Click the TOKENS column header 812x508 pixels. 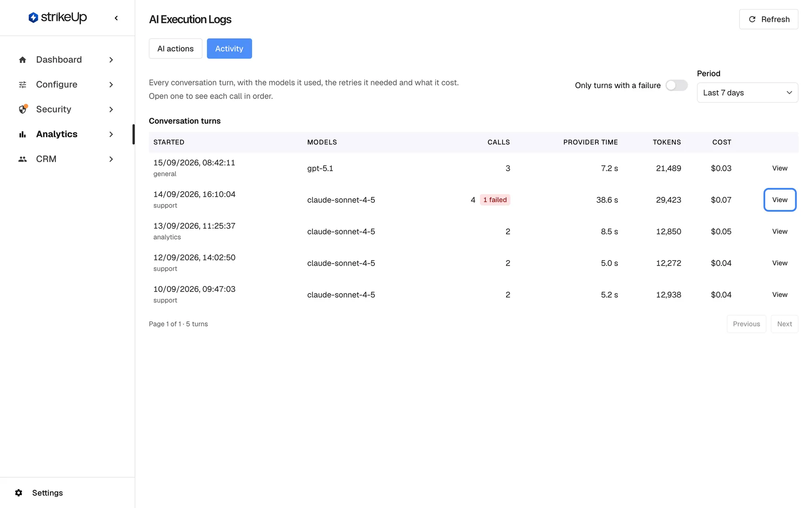click(x=667, y=142)
